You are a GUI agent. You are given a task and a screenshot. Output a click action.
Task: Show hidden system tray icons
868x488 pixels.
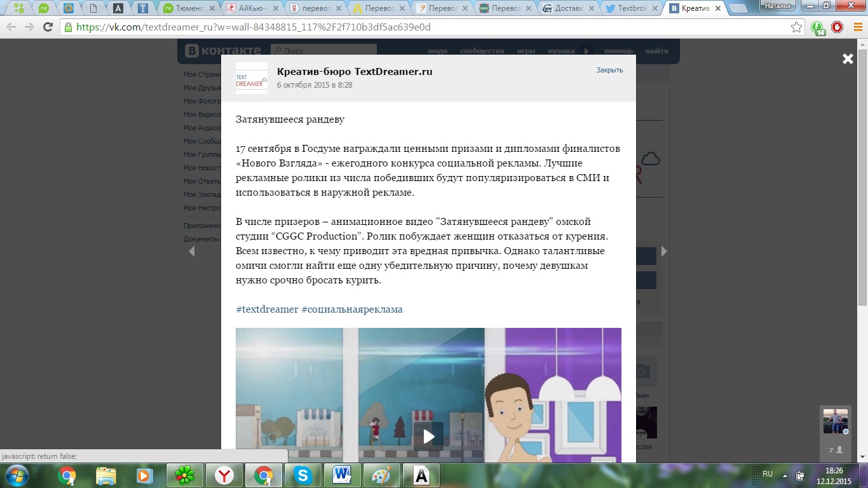pos(785,475)
